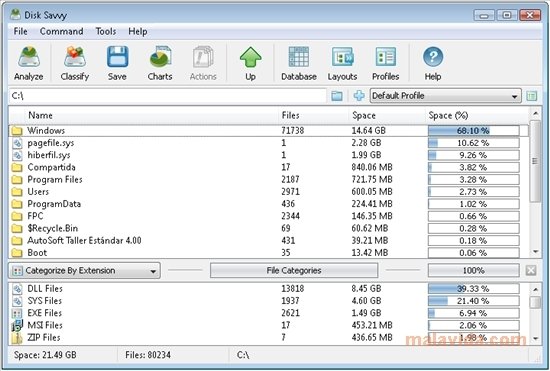This screenshot has width=550, height=371.
Task: Sort by the Files column header
Action: pyautogui.click(x=290, y=115)
